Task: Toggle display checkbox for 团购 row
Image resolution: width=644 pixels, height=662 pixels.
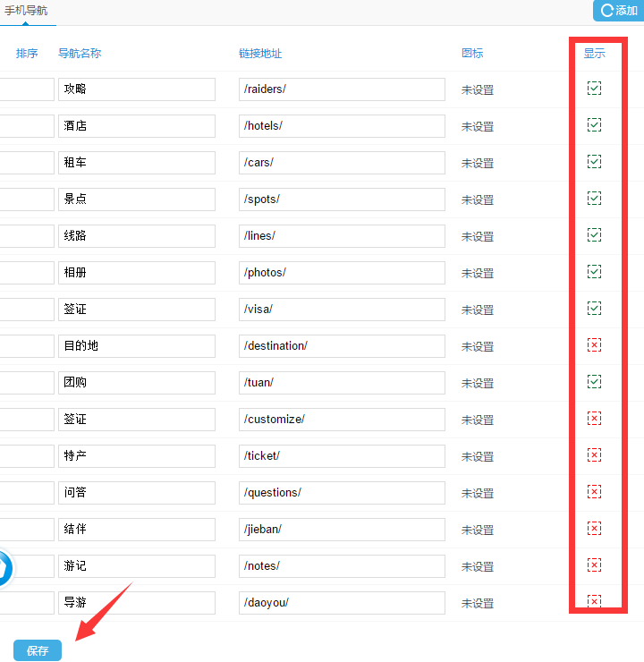Action: [594, 382]
